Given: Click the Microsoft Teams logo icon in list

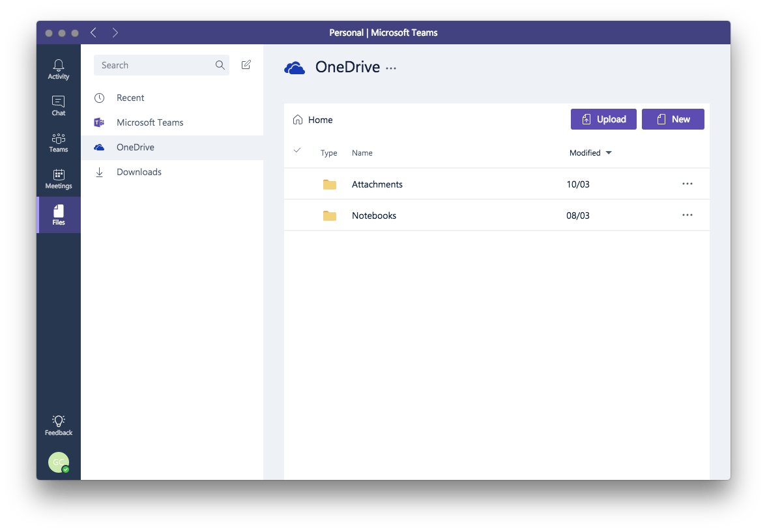Looking at the screenshot, I should [99, 122].
